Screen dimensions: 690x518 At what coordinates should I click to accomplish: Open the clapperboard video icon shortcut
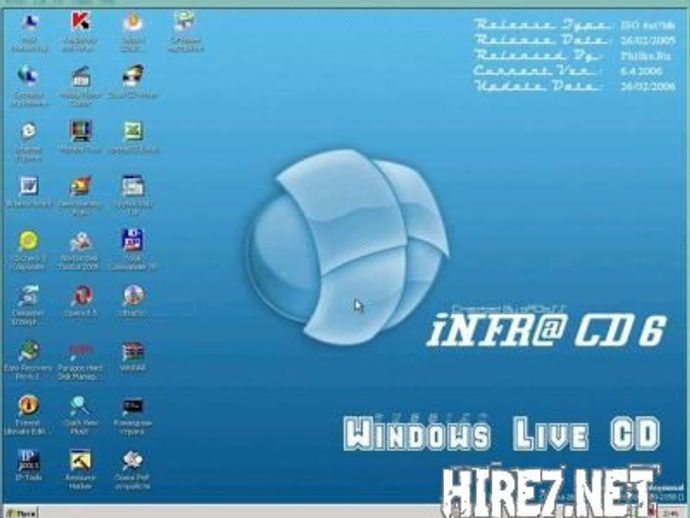[81, 76]
